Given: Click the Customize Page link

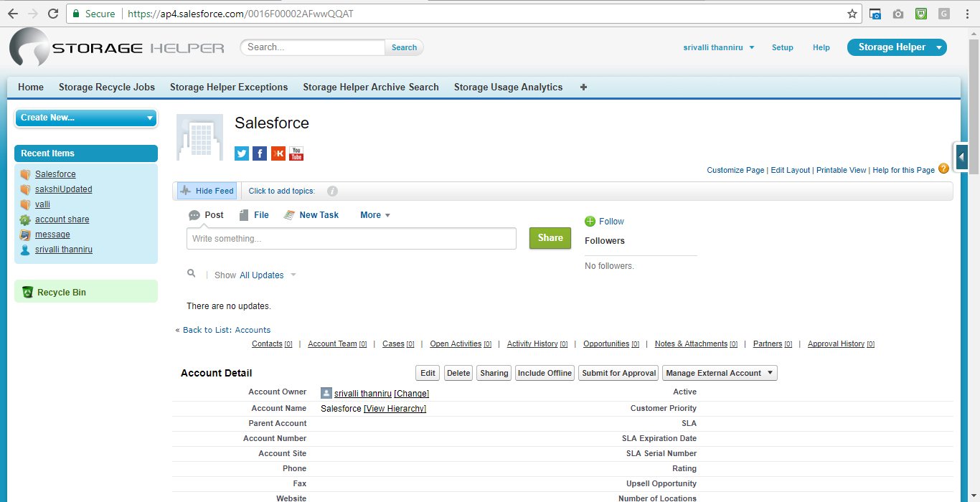Looking at the screenshot, I should (735, 170).
